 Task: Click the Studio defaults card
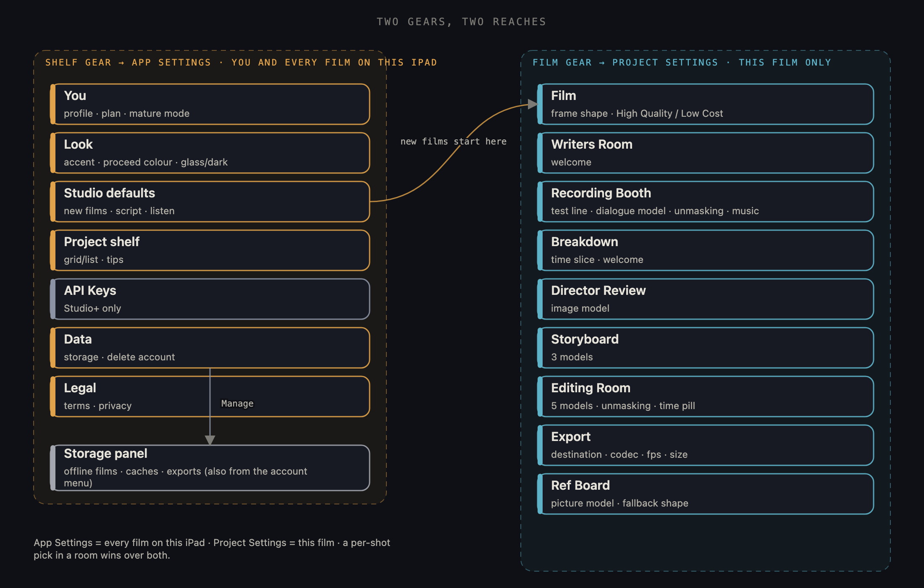210,202
